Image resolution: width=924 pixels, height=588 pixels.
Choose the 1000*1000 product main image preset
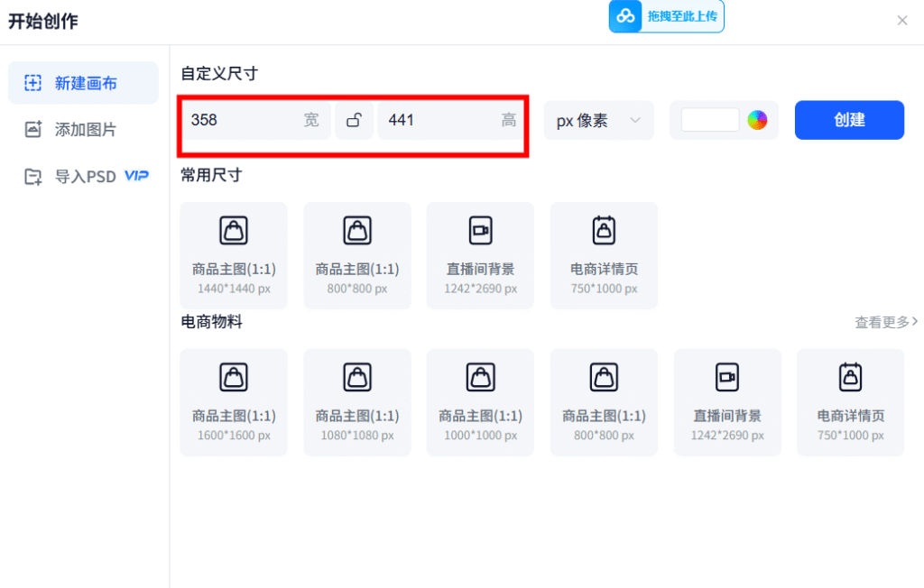480,402
